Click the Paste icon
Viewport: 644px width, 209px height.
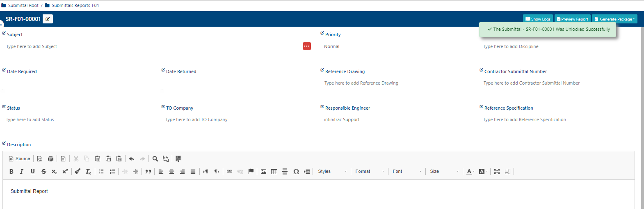pos(98,159)
